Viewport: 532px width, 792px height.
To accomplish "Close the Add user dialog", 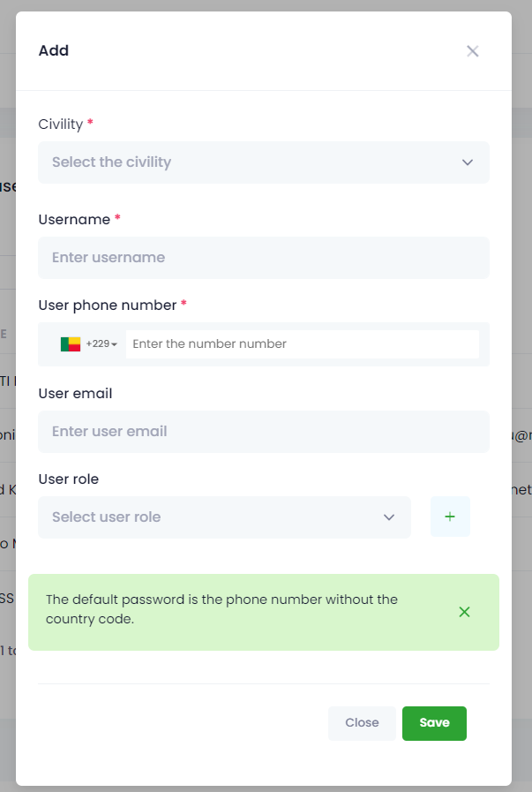I will click(x=362, y=723).
